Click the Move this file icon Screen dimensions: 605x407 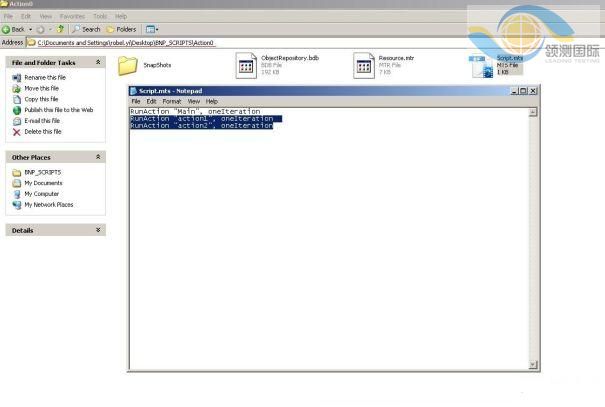click(17, 88)
